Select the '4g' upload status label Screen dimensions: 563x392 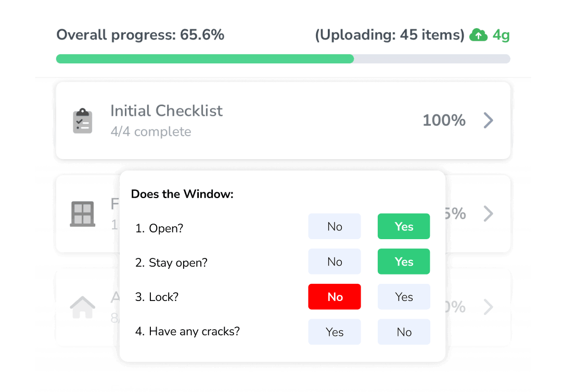pyautogui.click(x=499, y=35)
